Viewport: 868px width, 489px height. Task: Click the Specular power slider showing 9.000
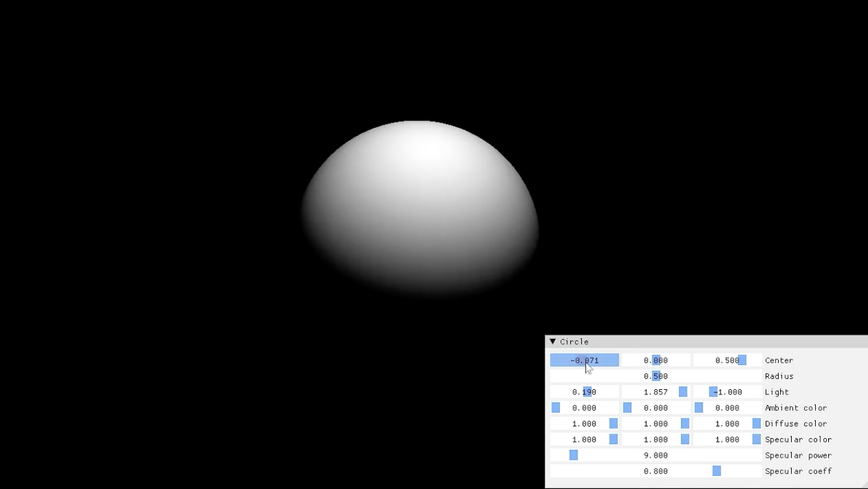coord(656,455)
